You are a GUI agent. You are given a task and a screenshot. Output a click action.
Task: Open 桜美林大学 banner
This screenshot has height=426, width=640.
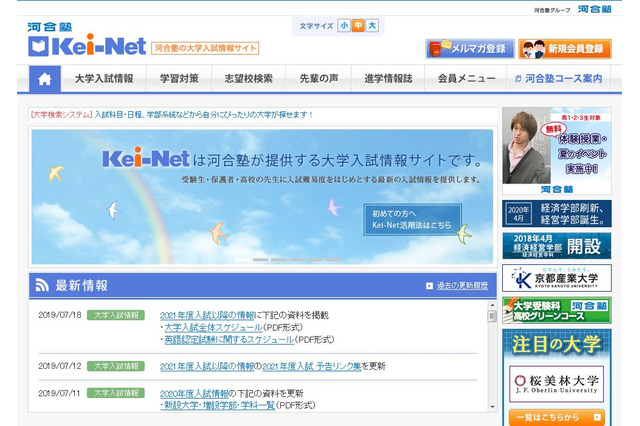(557, 384)
